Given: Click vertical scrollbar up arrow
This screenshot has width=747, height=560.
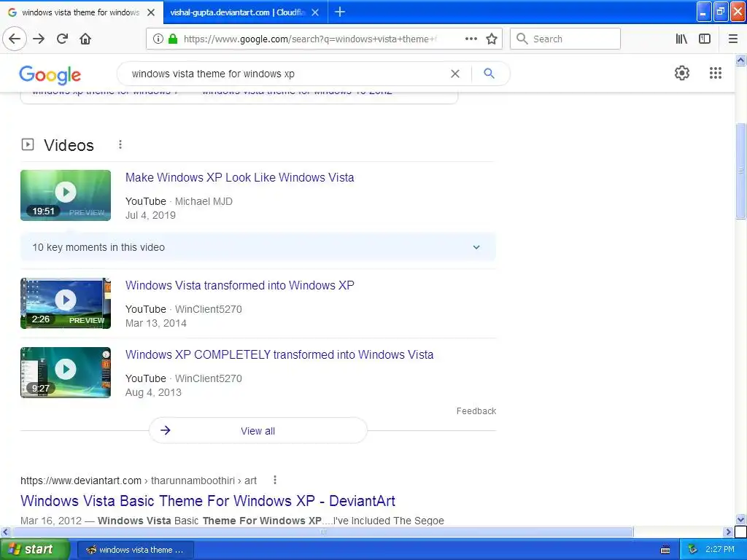Looking at the screenshot, I should [x=740, y=60].
